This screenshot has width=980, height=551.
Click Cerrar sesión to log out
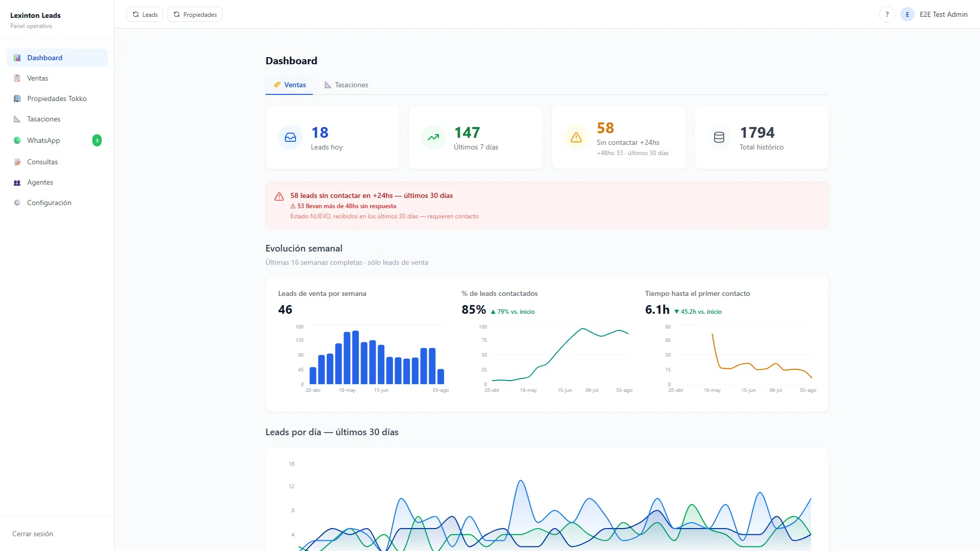tap(33, 534)
